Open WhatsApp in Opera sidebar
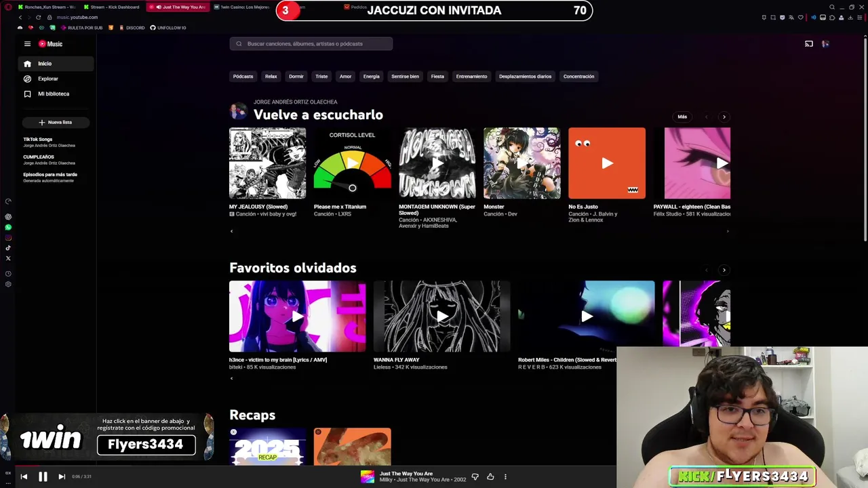 click(8, 228)
